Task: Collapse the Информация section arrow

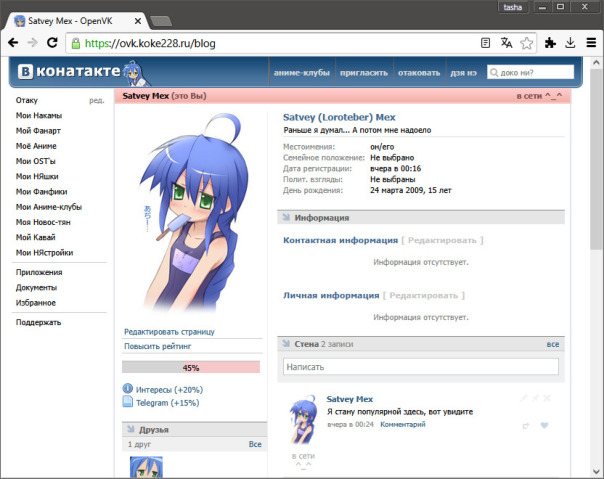Action: [x=286, y=217]
